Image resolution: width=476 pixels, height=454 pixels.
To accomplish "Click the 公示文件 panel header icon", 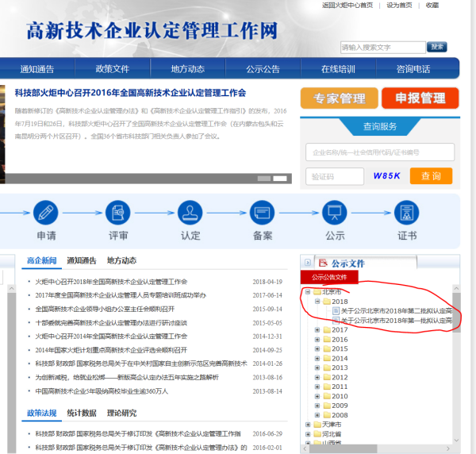I will pos(323,263).
